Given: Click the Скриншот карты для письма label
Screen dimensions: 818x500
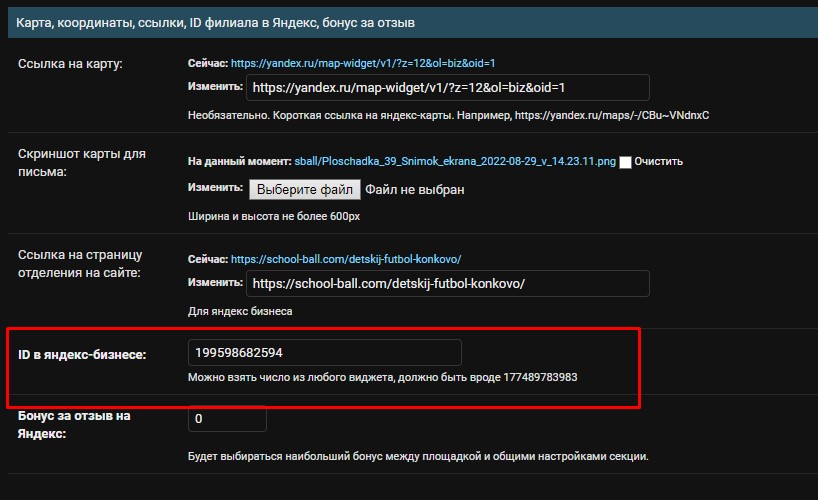Looking at the screenshot, I should (x=82, y=162).
